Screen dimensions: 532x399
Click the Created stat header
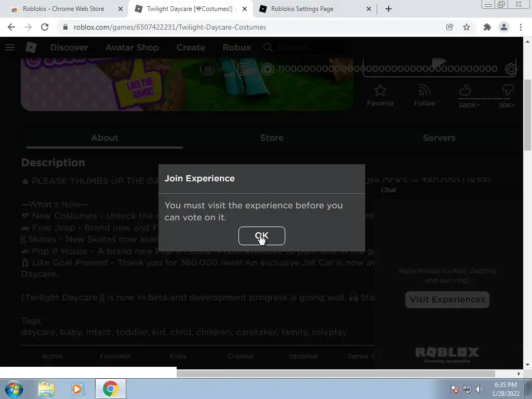(x=240, y=356)
